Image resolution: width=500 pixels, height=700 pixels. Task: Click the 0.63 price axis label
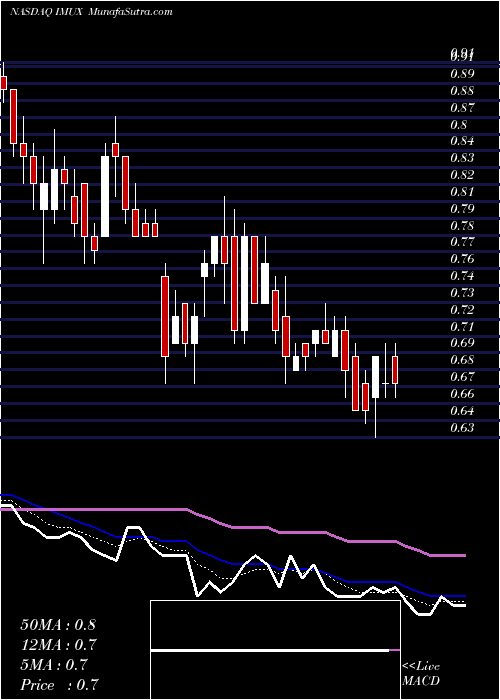coord(461,428)
